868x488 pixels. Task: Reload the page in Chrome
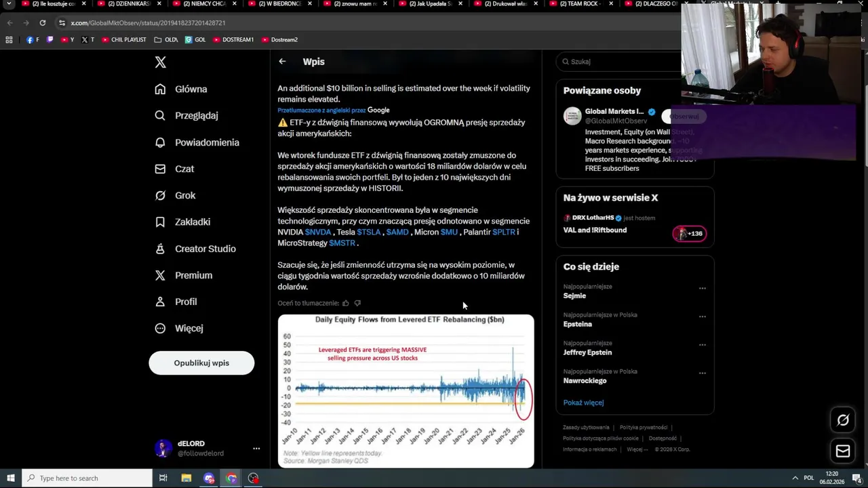point(42,23)
